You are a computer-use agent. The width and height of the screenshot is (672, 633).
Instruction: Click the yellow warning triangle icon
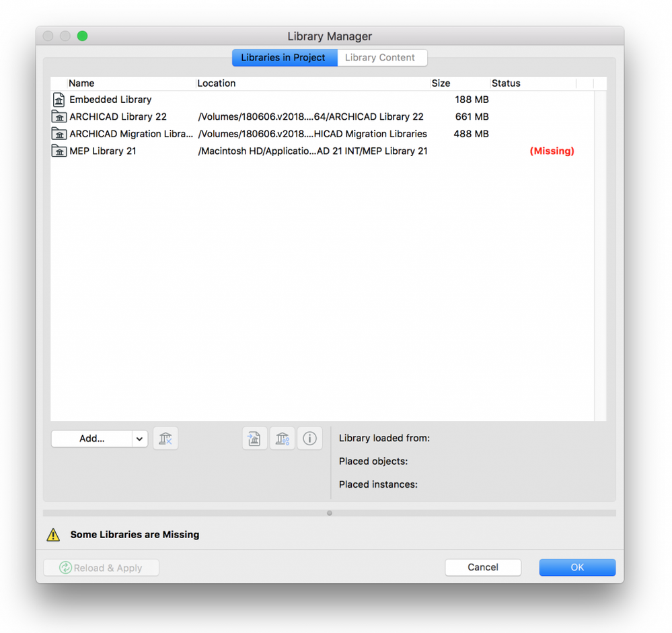click(x=53, y=534)
